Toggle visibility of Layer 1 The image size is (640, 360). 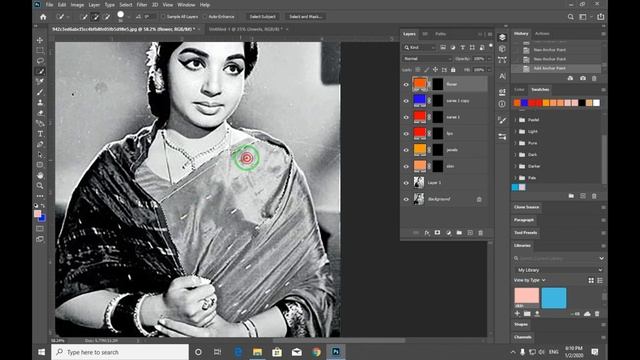tap(406, 183)
